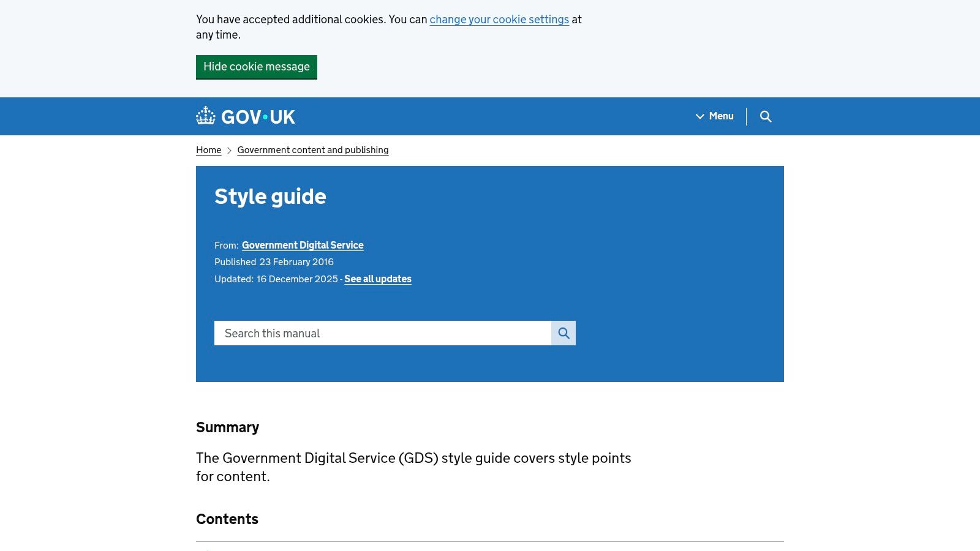The image size is (980, 551).
Task: Click the Summary section heading
Action: pyautogui.click(x=227, y=427)
